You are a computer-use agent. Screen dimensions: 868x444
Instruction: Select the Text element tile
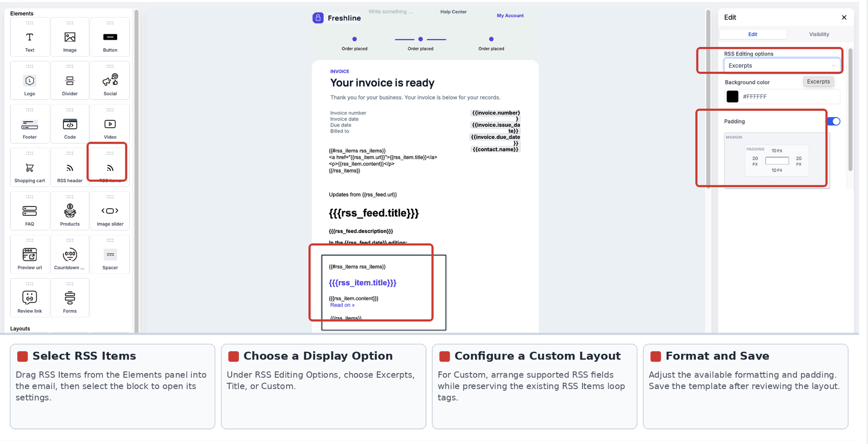[x=30, y=37]
